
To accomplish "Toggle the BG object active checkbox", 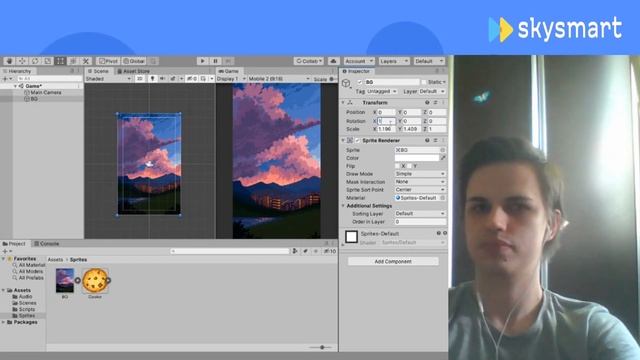I will 360,82.
